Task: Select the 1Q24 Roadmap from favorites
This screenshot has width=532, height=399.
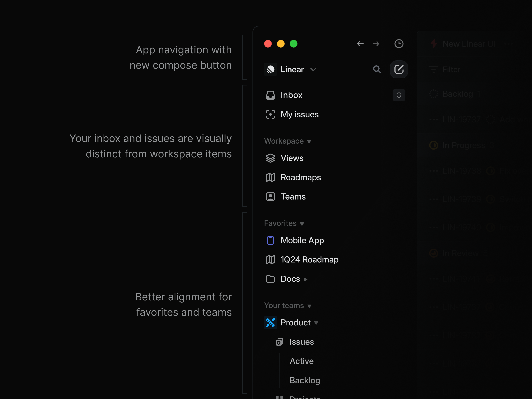Action: tap(310, 259)
